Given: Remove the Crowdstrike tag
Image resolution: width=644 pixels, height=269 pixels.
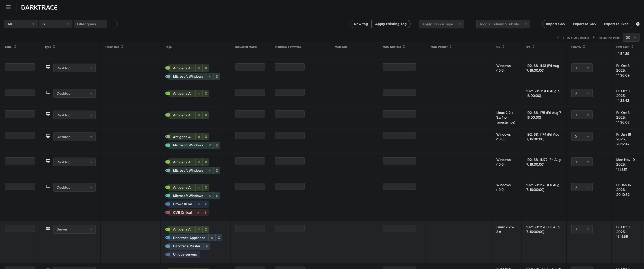Looking at the screenshot, I should pos(199,204).
